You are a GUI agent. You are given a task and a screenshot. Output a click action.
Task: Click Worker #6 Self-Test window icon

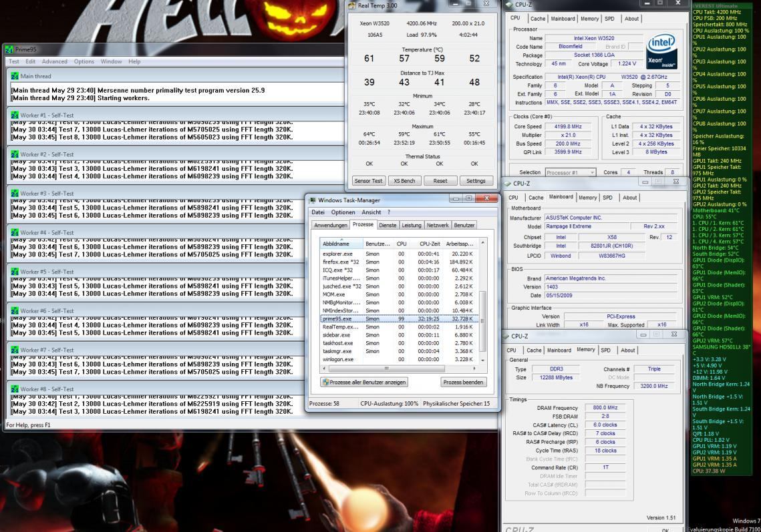coord(15,311)
